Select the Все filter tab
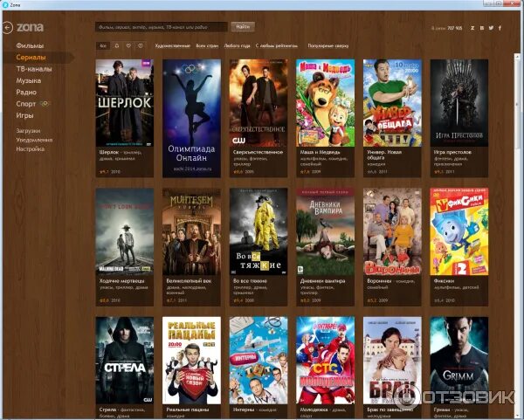The height and width of the screenshot is (420, 524). [103, 45]
